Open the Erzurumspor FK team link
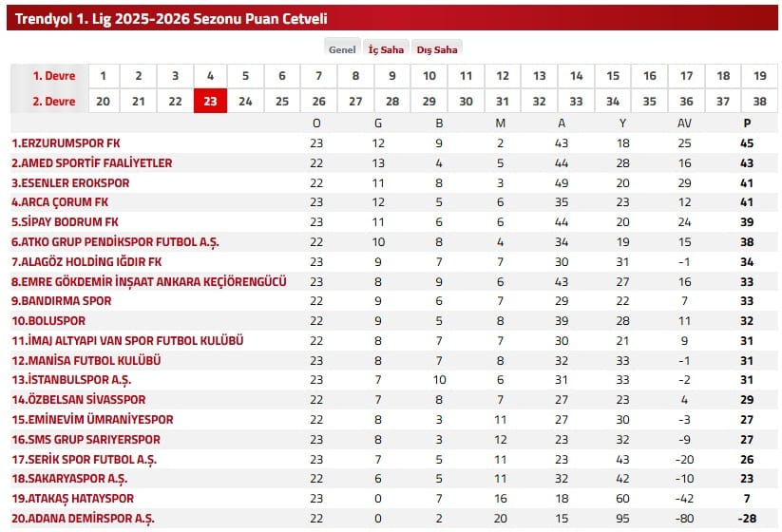The image size is (782, 532). click(66, 143)
